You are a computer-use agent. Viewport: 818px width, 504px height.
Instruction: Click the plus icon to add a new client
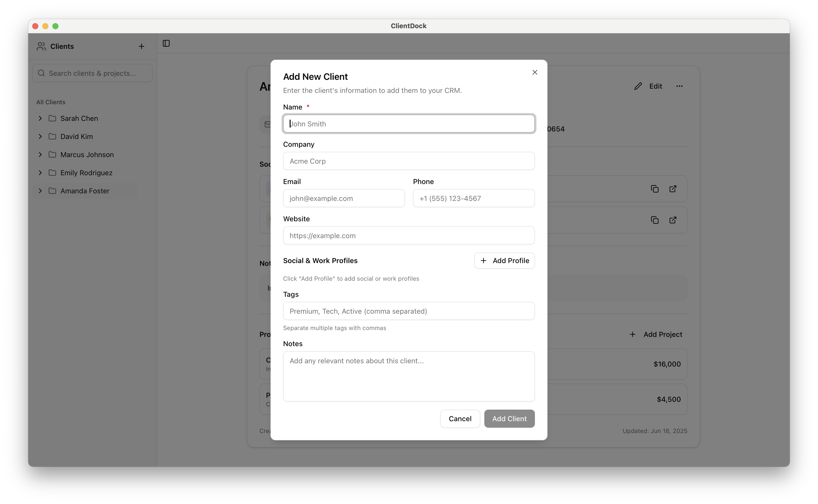coord(141,46)
